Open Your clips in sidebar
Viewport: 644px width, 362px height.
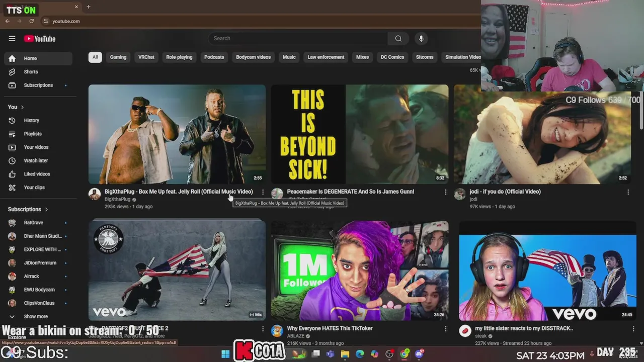click(38, 188)
